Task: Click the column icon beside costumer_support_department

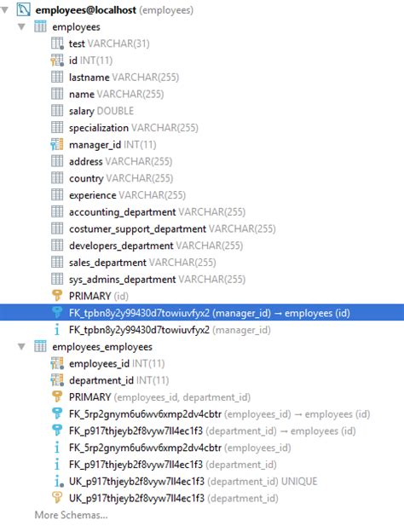Action: coord(57,228)
